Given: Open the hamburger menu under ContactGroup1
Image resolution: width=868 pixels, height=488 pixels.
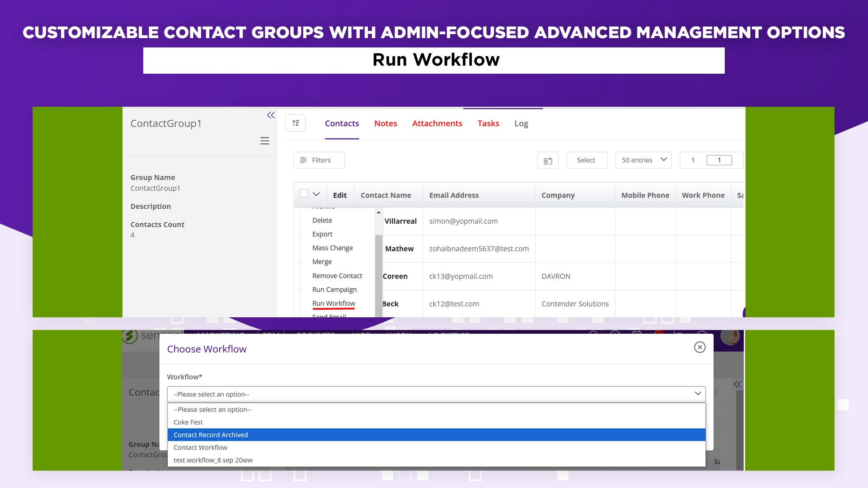Looking at the screenshot, I should 264,141.
